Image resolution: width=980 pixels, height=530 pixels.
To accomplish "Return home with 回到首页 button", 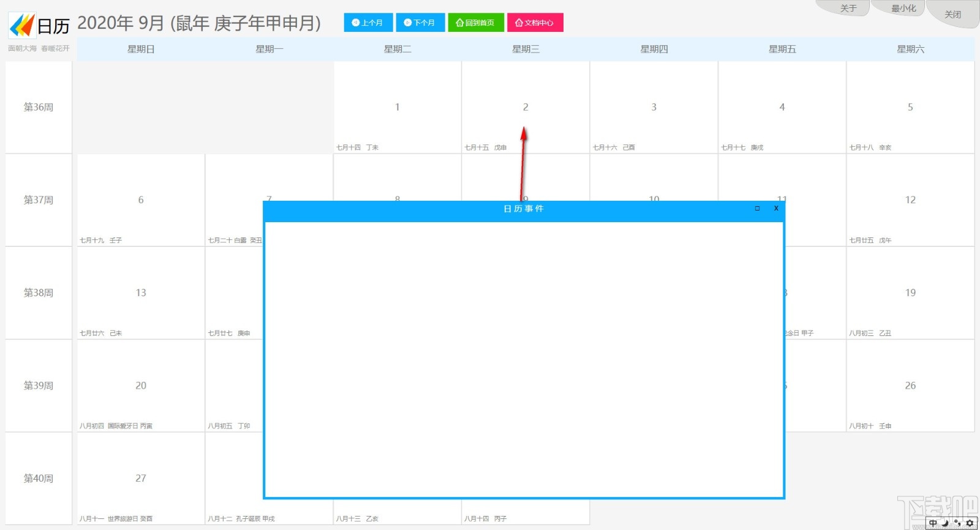I will (476, 23).
